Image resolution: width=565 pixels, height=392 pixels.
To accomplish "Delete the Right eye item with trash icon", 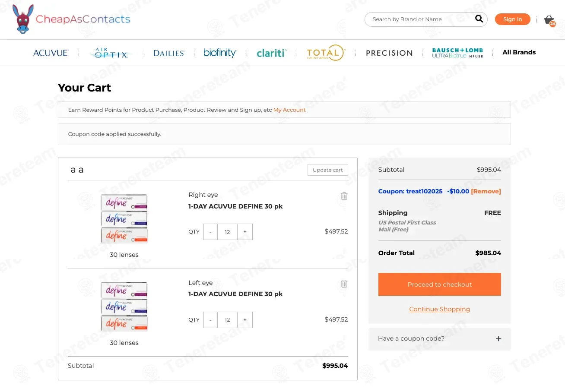I will click(x=344, y=196).
